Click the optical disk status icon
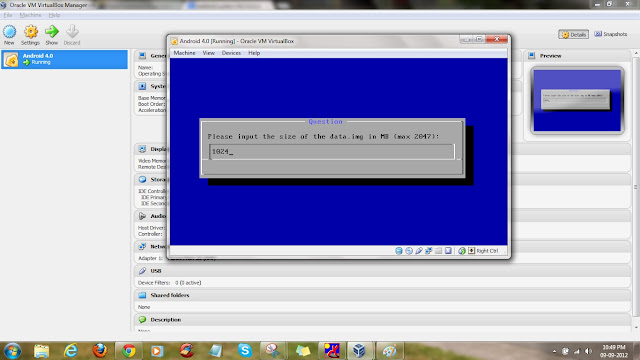640x360 pixels. tap(409, 251)
